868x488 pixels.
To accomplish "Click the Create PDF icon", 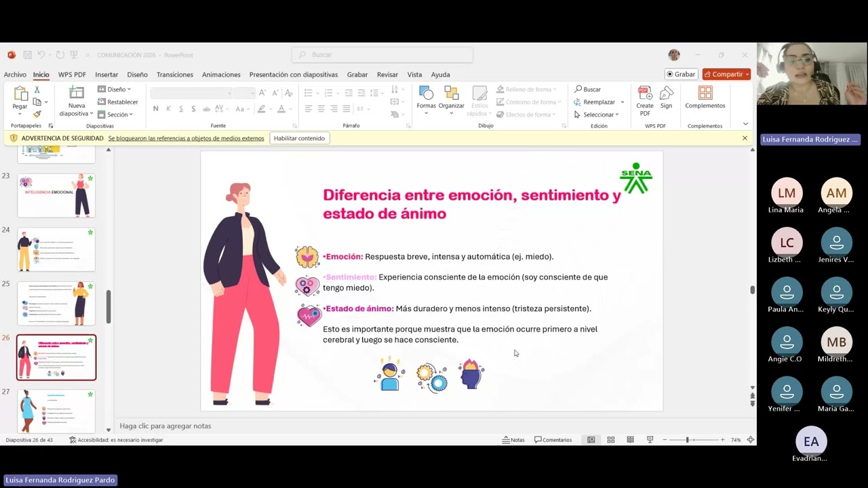I will (645, 93).
